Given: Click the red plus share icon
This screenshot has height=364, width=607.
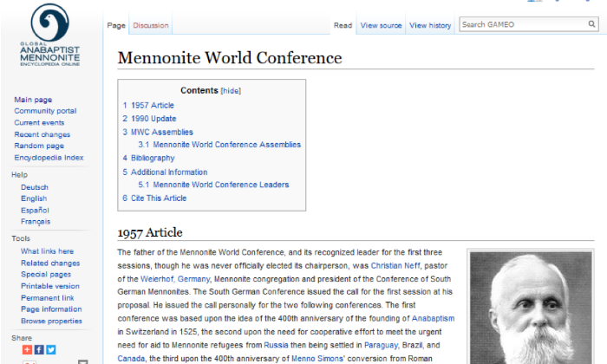Looking at the screenshot, I should click(x=28, y=349).
